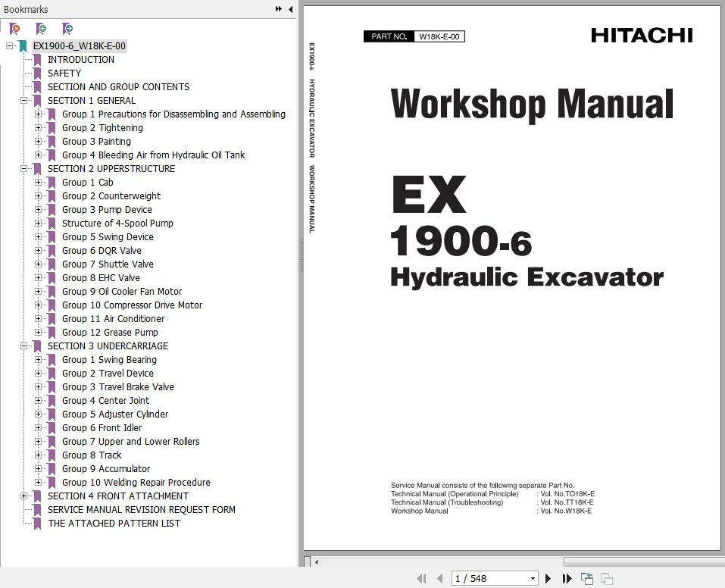The width and height of the screenshot is (725, 588).
Task: Open Group 3 Travel Brake Valve bookmark
Action: [118, 386]
